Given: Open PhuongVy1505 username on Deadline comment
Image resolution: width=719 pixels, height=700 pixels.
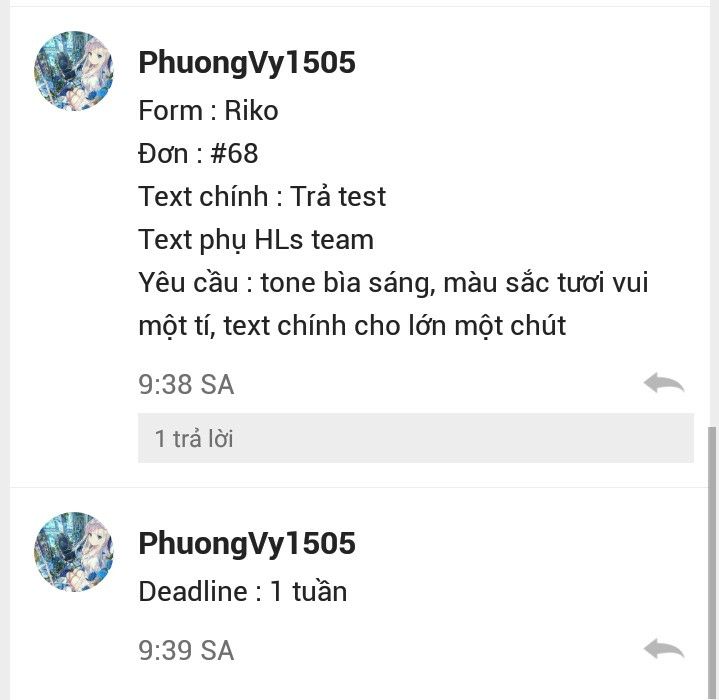Looking at the screenshot, I should click(x=247, y=543).
